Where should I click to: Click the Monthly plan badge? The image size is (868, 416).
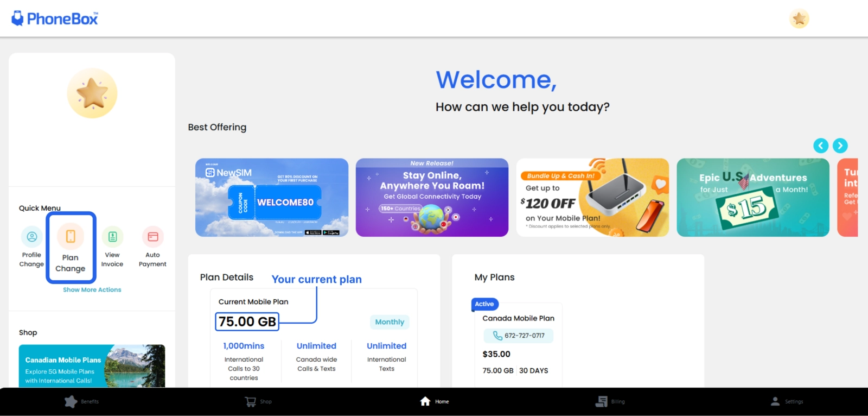390,322
